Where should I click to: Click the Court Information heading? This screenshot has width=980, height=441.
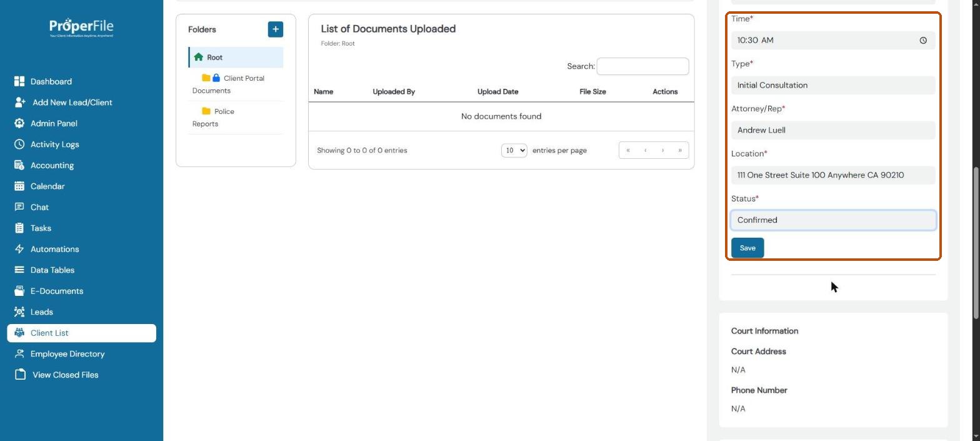[764, 331]
